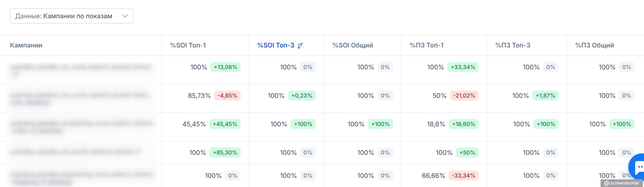Click the -4,85% red badge
The image size is (644, 187).
point(227,96)
